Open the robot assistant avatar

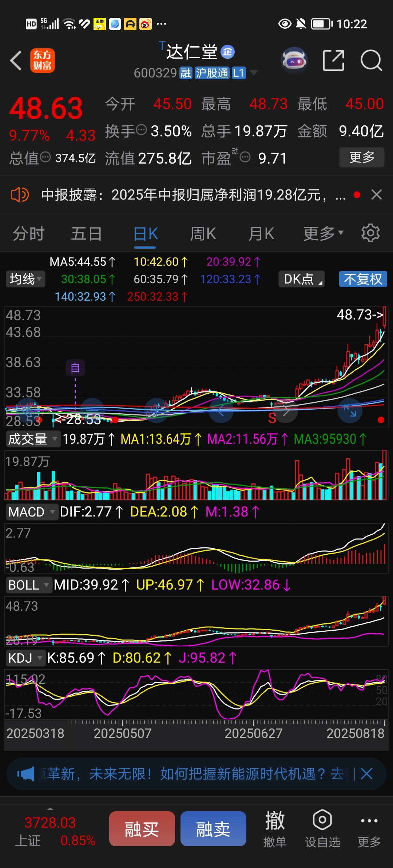[294, 60]
